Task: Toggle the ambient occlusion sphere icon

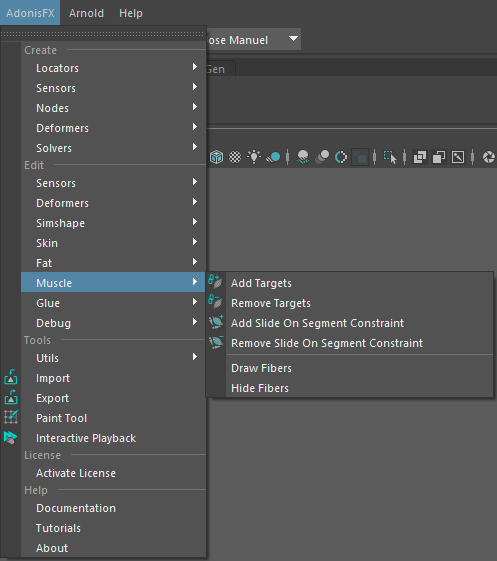Action: coord(303,157)
